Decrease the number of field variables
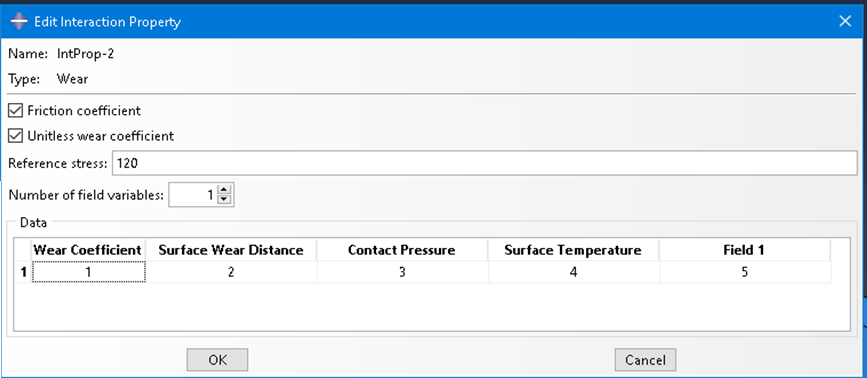Viewport: 867px width, 378px height. coord(224,200)
